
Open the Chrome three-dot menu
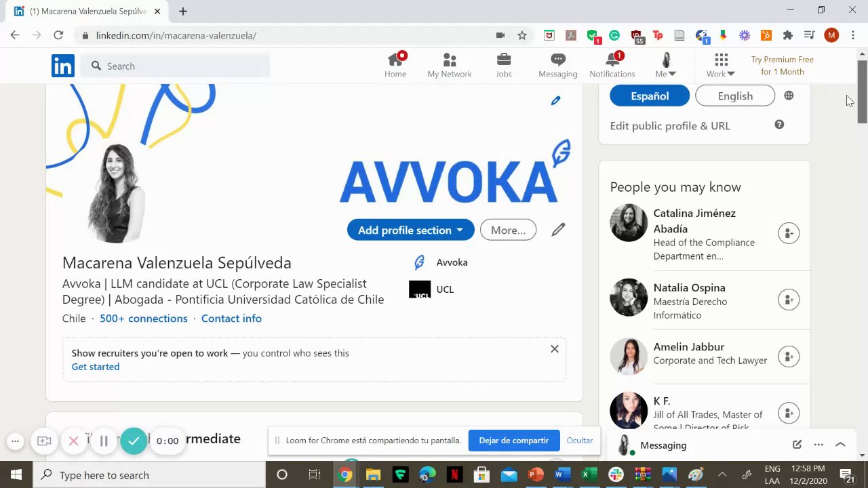click(852, 35)
